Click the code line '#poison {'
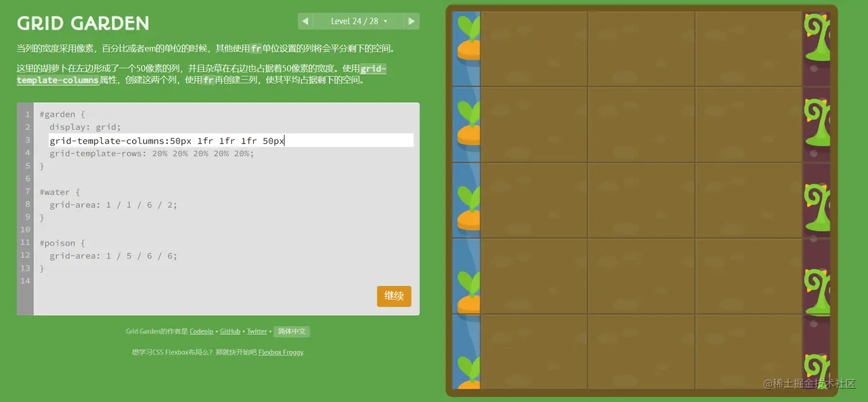This screenshot has width=868, height=402. [63, 243]
